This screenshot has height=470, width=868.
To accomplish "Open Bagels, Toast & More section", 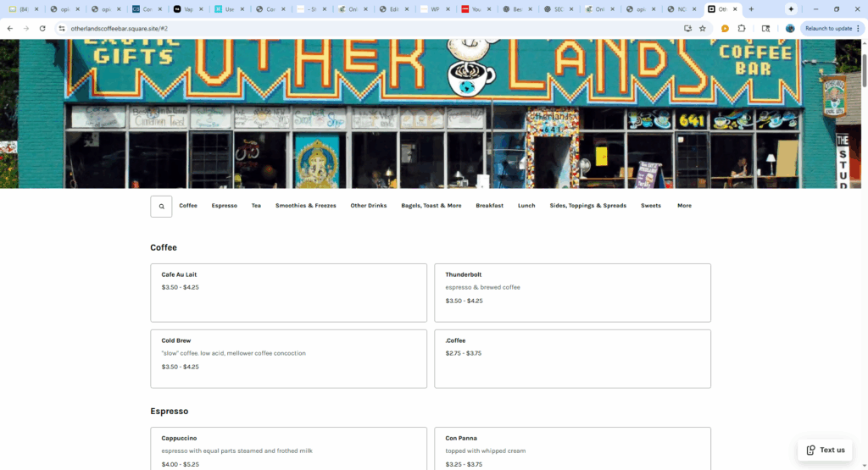I will [431, 206].
